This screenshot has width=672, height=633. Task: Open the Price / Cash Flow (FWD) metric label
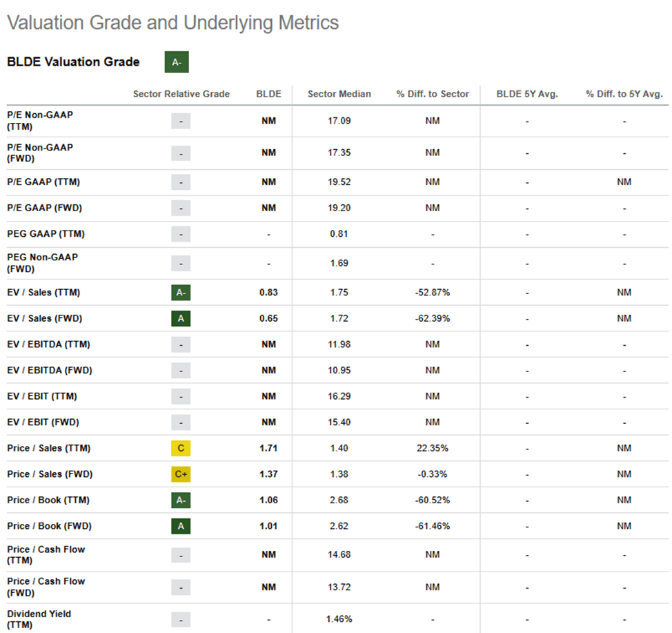46,587
